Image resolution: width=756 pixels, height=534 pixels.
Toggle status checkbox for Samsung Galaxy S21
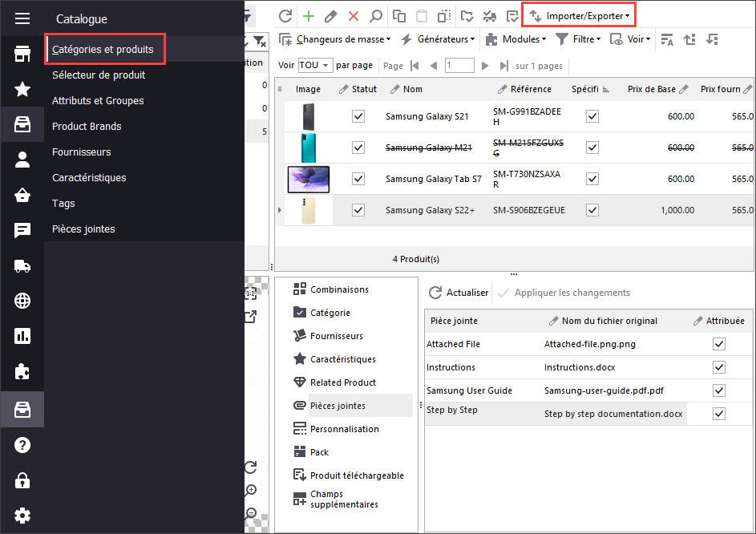click(x=358, y=116)
